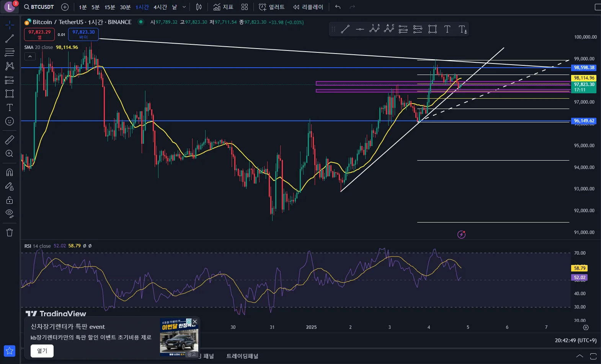
Task: Open the emoji icons tool
Action: tap(10, 122)
